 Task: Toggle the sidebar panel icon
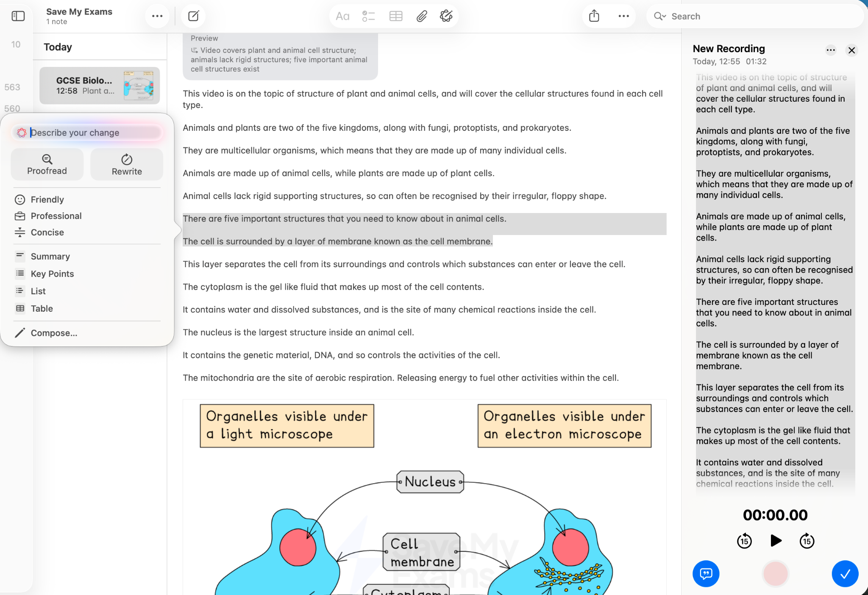(x=18, y=16)
